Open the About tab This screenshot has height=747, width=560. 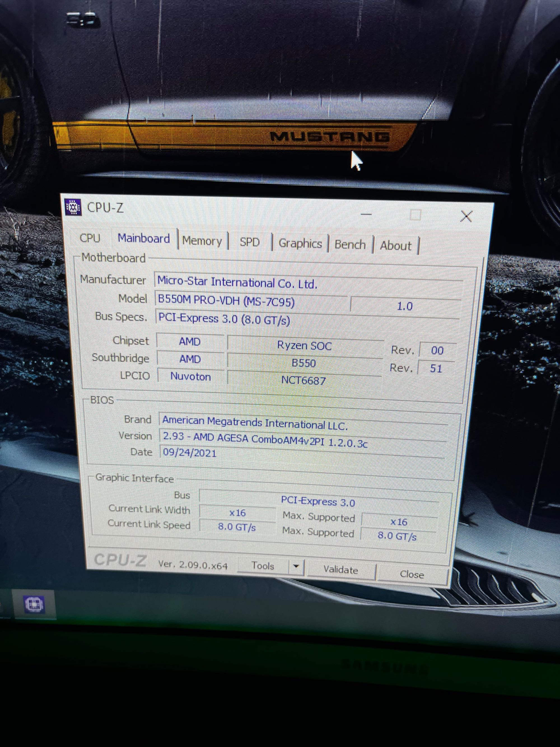pos(396,246)
